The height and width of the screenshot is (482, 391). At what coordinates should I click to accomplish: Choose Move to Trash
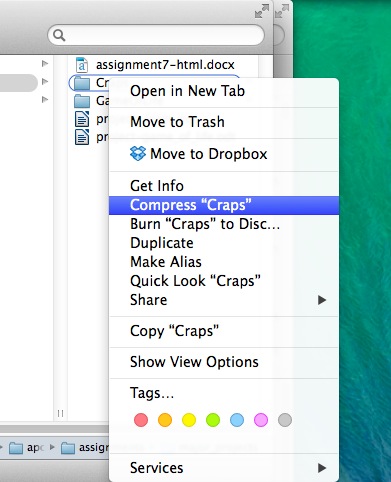tap(224, 122)
